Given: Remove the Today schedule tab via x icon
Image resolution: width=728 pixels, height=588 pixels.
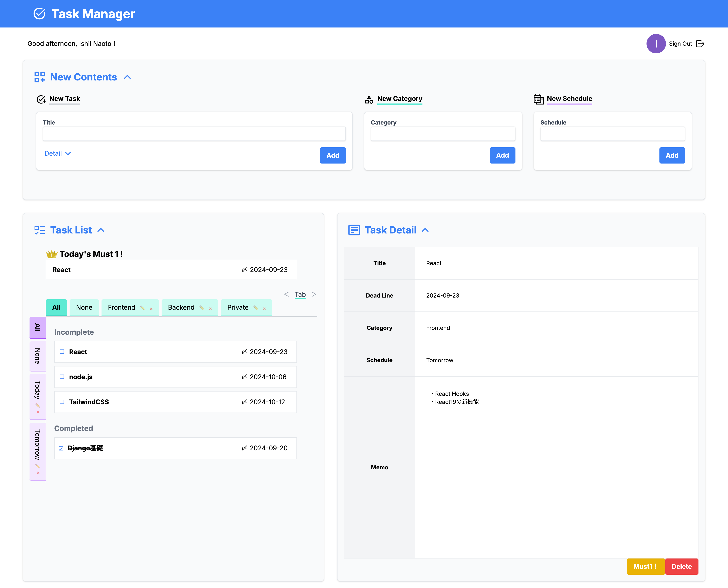Looking at the screenshot, I should click(38, 412).
